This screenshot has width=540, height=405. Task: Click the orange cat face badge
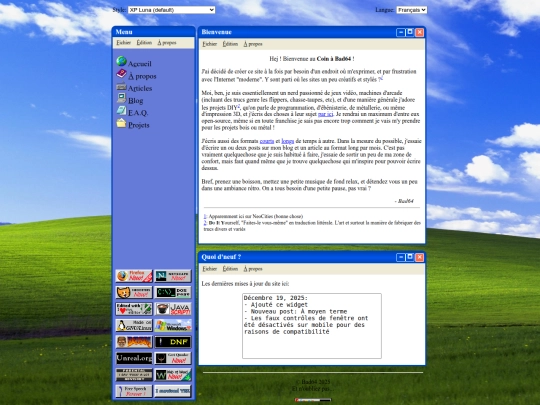[134, 292]
